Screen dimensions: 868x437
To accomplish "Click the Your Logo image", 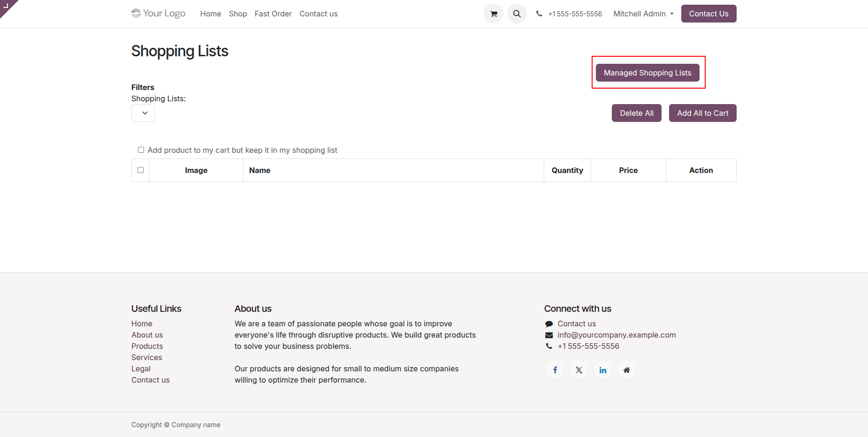I will 159,14.
